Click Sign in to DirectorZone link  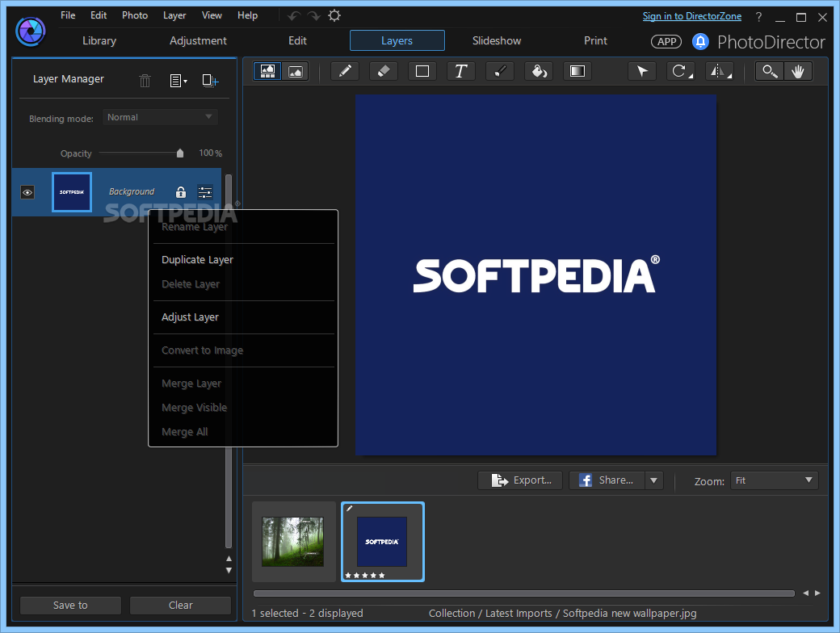tap(691, 16)
